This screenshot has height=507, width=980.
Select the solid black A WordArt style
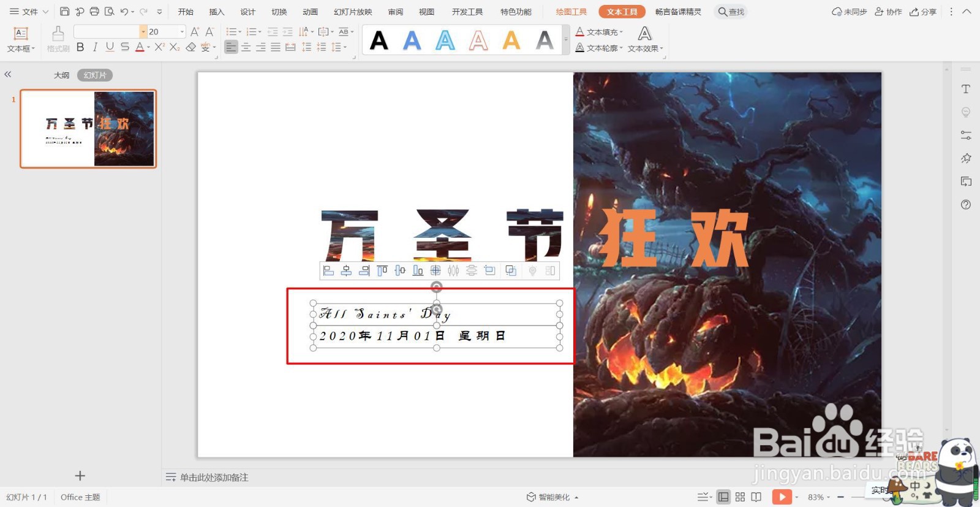[379, 40]
